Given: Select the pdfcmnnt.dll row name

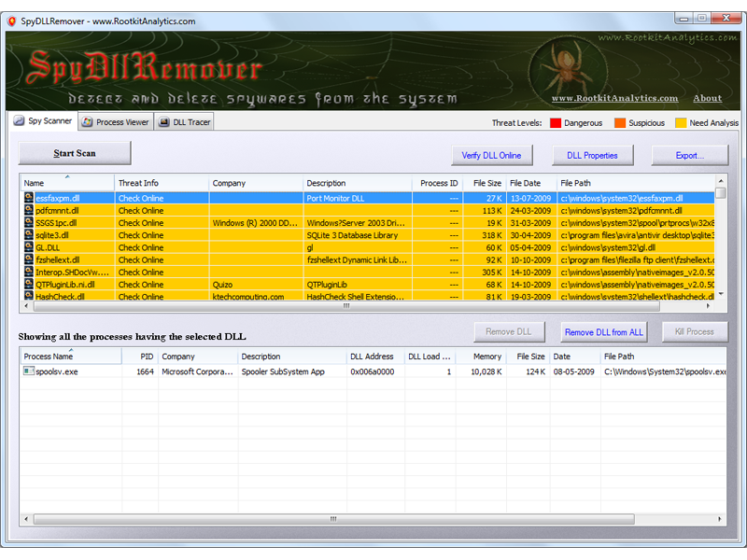Looking at the screenshot, I should coord(58,211).
